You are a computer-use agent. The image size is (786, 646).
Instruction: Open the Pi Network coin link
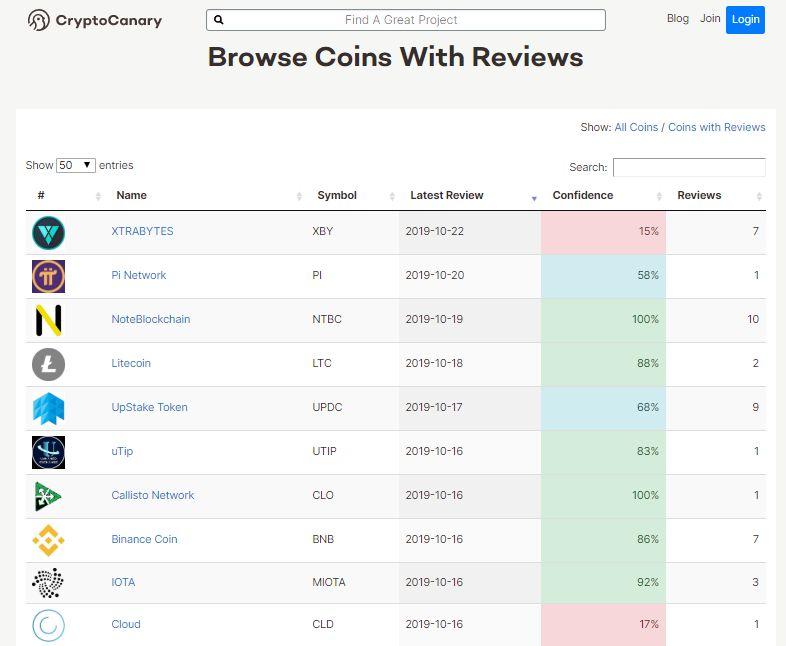point(138,275)
